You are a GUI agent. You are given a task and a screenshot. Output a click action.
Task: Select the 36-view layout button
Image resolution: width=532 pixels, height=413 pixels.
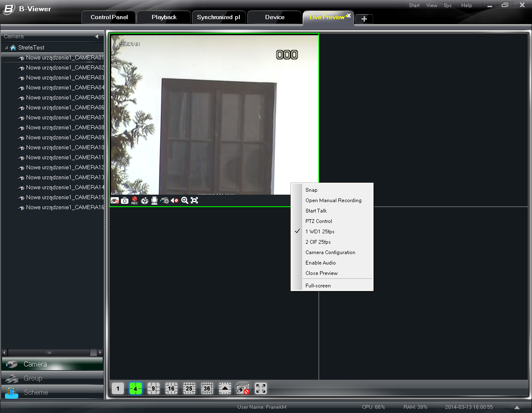[207, 389]
